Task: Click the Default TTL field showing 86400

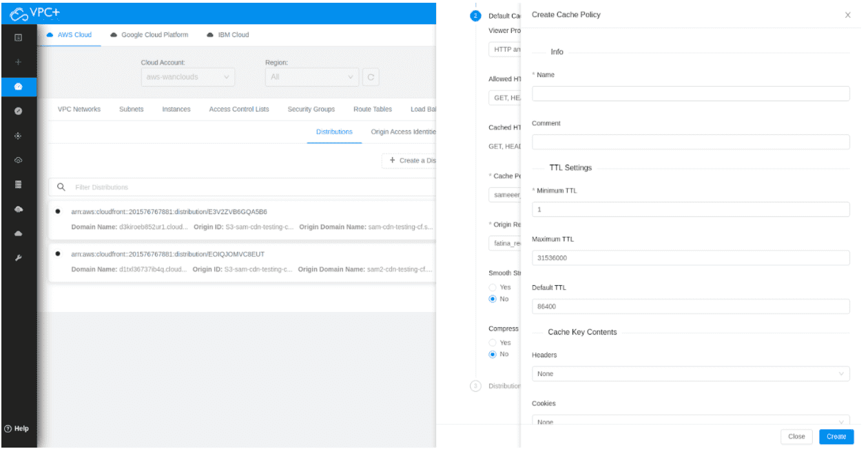Action: click(x=691, y=306)
